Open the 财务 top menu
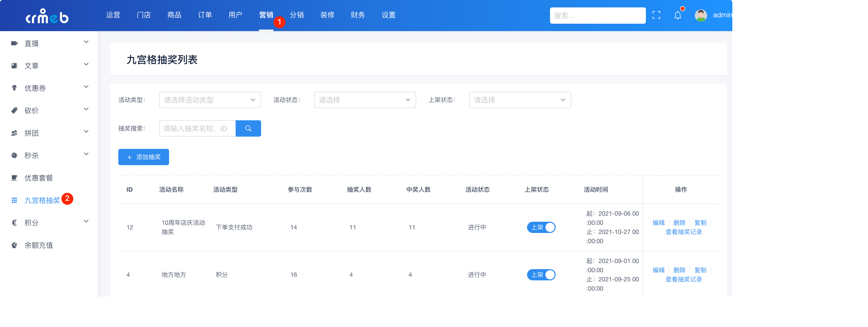868x327 pixels. click(x=358, y=15)
